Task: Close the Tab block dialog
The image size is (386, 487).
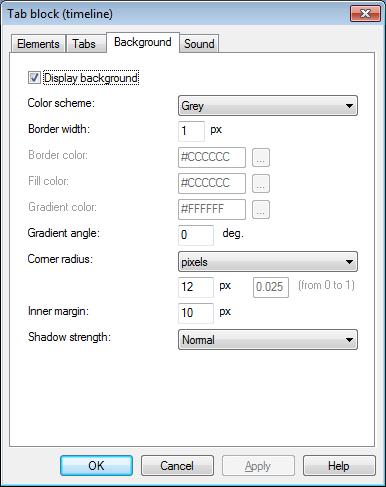Action: (365, 14)
